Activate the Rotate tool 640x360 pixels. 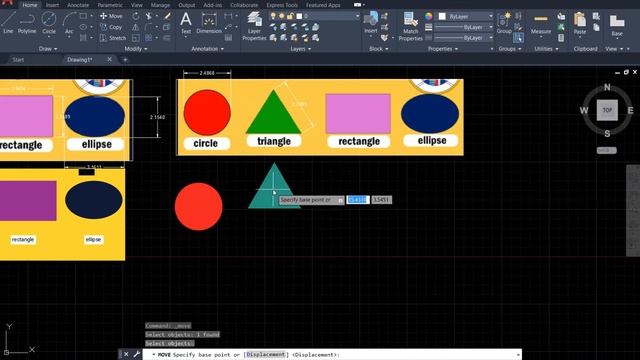[136, 16]
